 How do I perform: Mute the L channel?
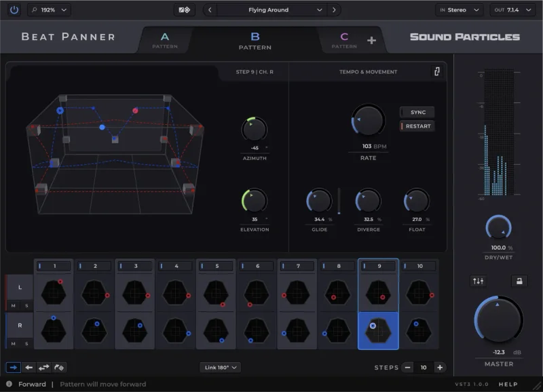coord(13,305)
